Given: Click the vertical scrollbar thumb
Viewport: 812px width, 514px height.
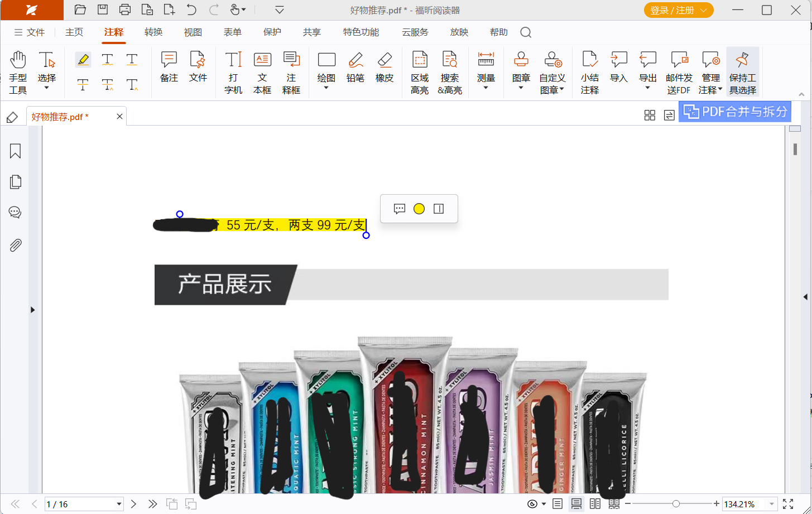Looking at the screenshot, I should coord(795,149).
